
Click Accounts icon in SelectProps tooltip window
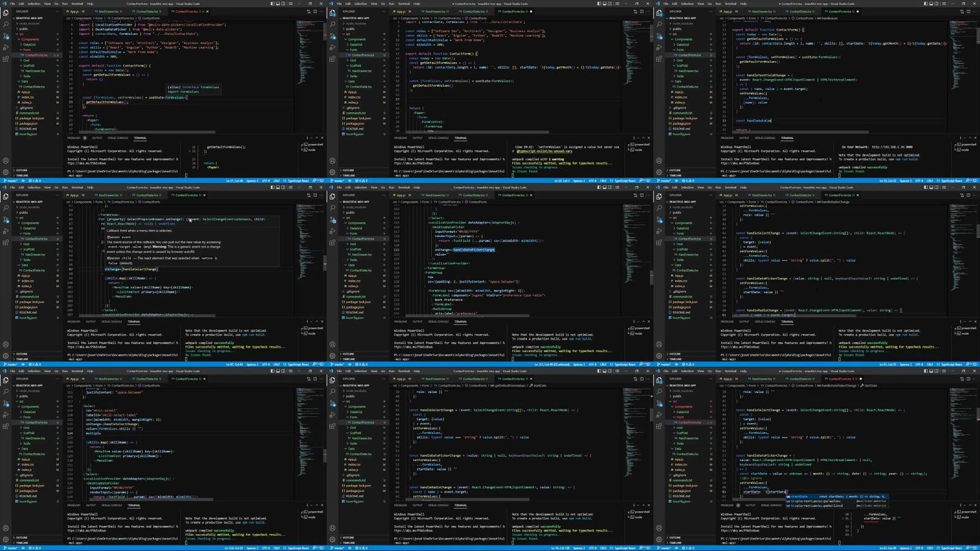coord(6,344)
